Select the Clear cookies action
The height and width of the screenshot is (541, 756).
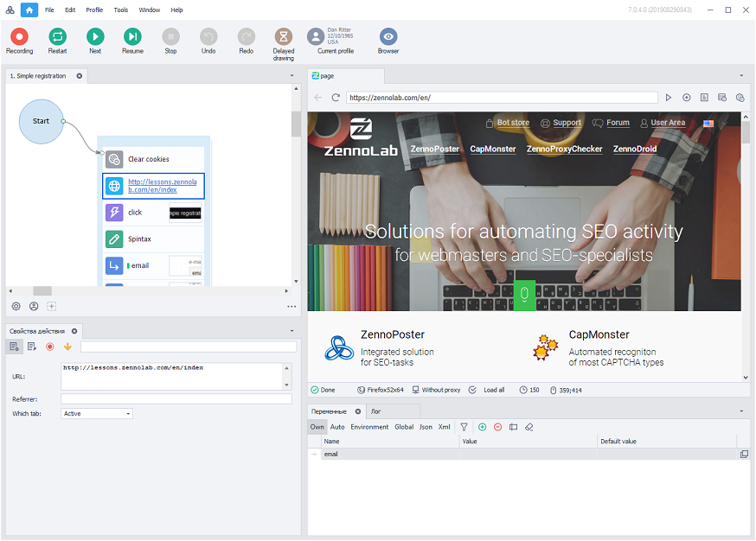pyautogui.click(x=153, y=159)
